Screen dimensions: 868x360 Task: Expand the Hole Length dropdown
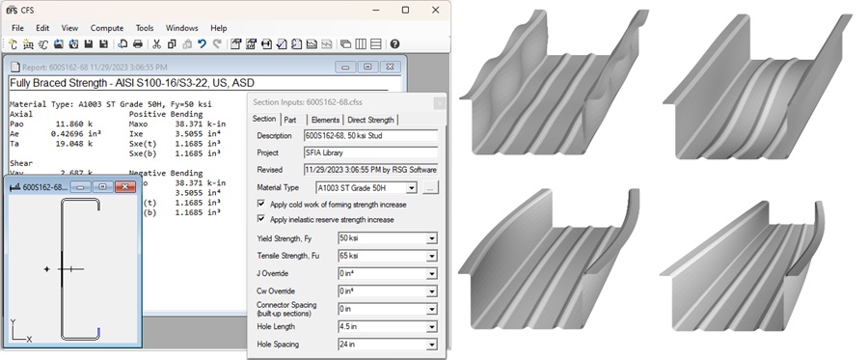(432, 327)
